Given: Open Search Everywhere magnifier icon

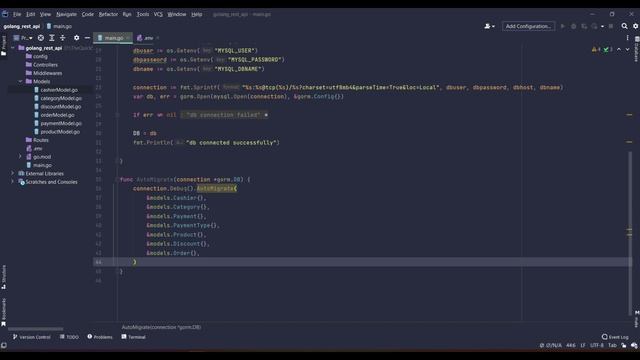Looking at the screenshot, I should 624,26.
